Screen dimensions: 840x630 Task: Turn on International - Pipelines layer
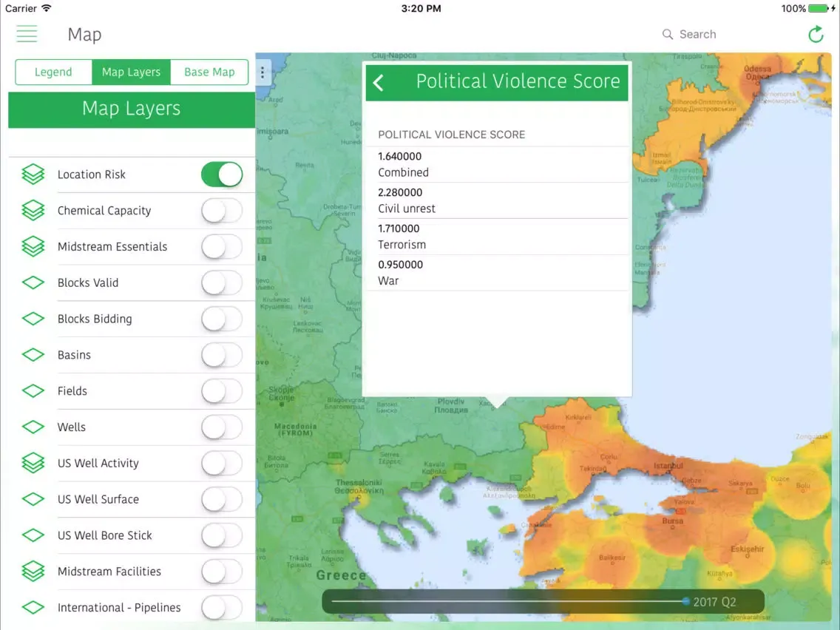click(x=222, y=608)
